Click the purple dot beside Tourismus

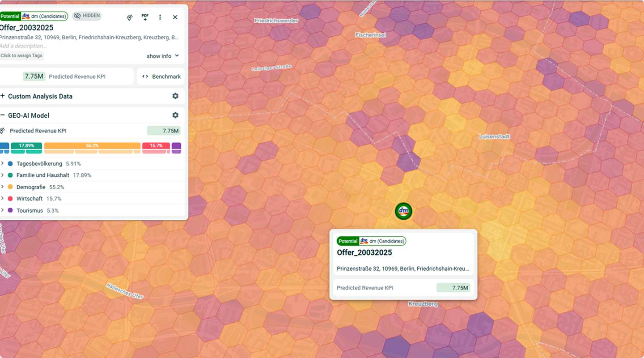tap(10, 210)
